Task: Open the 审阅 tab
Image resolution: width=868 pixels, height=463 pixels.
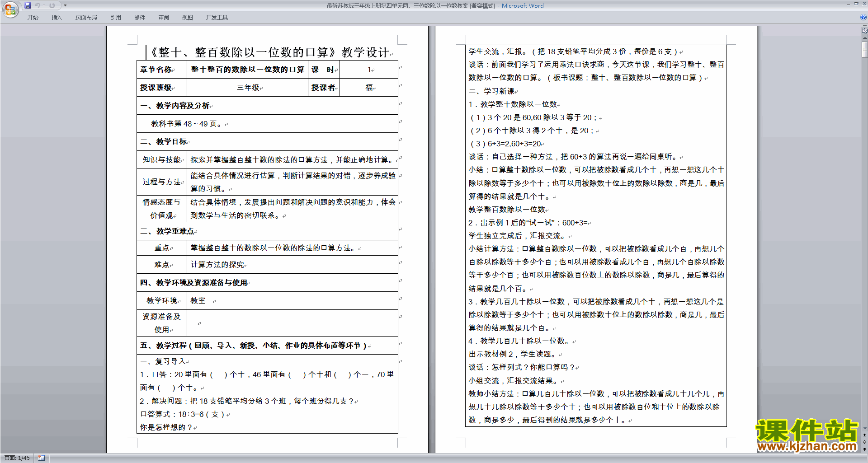Action: [164, 18]
